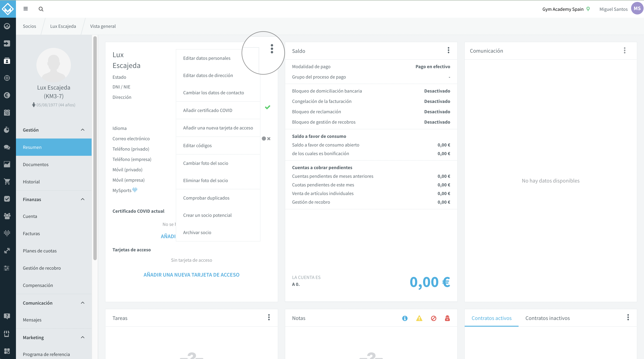
Task: Click the search magnifier icon
Action: pos(41,9)
